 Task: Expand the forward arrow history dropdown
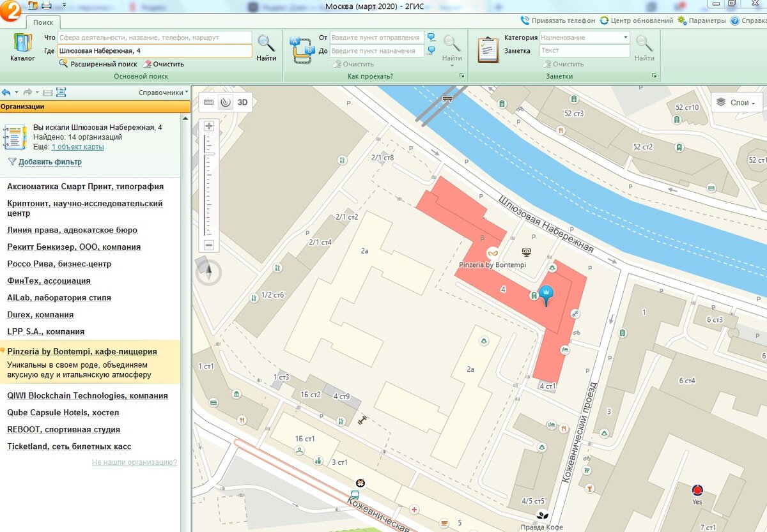[x=38, y=92]
